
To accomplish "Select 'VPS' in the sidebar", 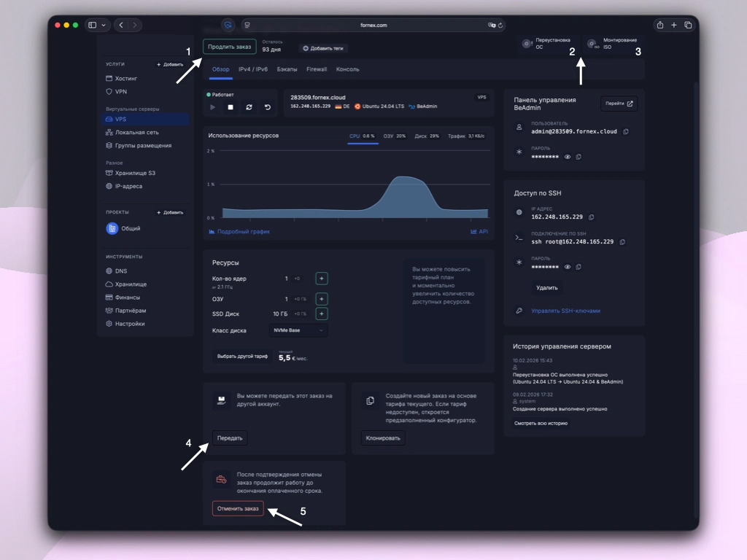I will 147,119.
